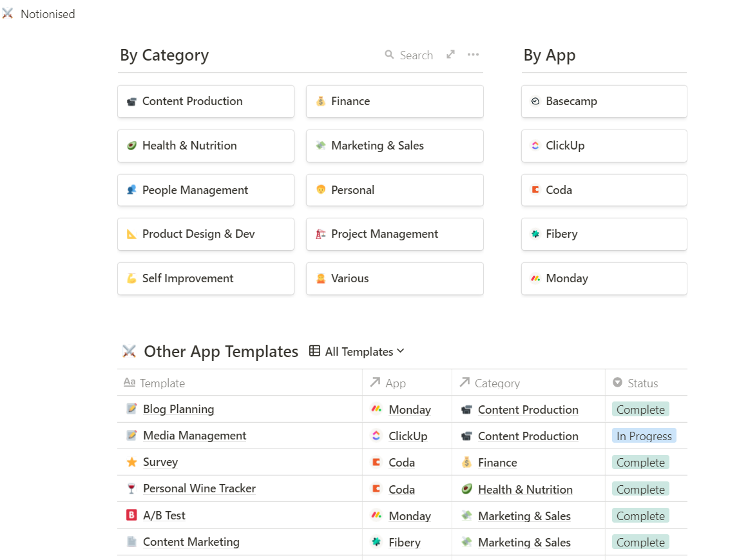Click Marketing & Sales link in A/B Test row
The image size is (748, 560).
tap(524, 516)
